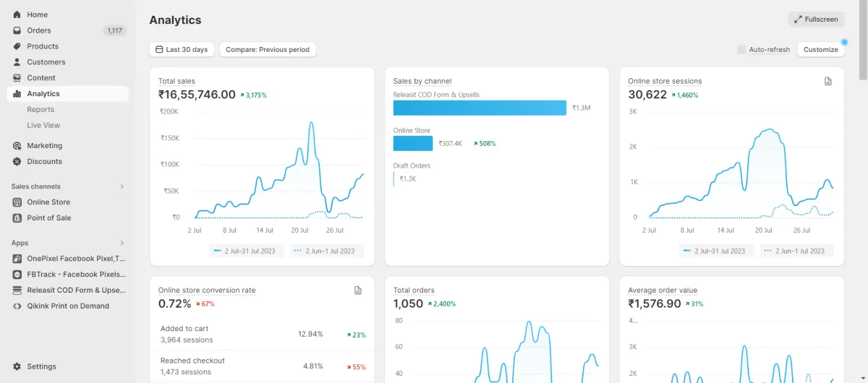Click the Fullscreen button
The height and width of the screenshot is (383, 868).
(816, 20)
